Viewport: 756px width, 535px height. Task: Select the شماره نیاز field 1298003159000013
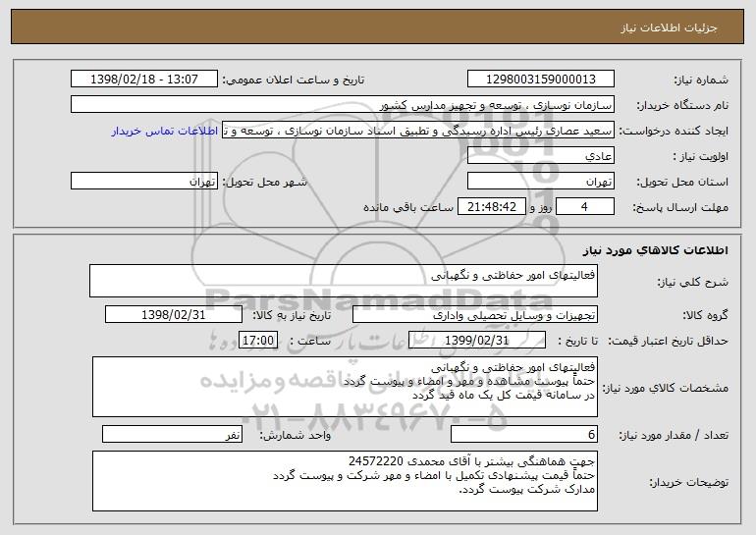[540, 80]
